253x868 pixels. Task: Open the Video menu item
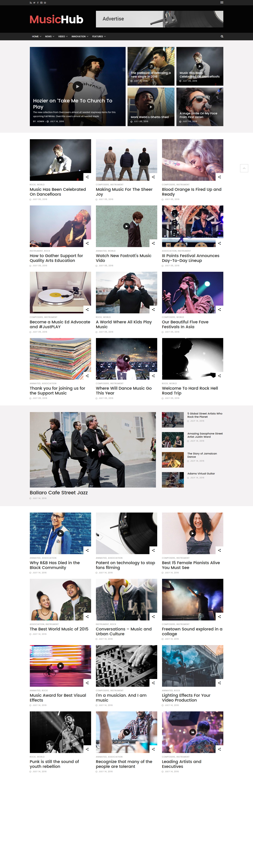[63, 36]
